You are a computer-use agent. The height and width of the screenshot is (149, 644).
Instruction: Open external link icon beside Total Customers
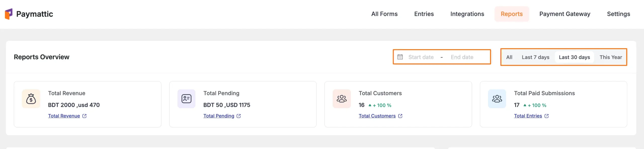(400, 116)
